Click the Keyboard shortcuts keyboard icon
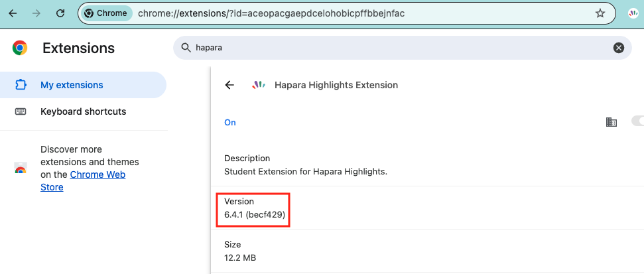 click(20, 111)
